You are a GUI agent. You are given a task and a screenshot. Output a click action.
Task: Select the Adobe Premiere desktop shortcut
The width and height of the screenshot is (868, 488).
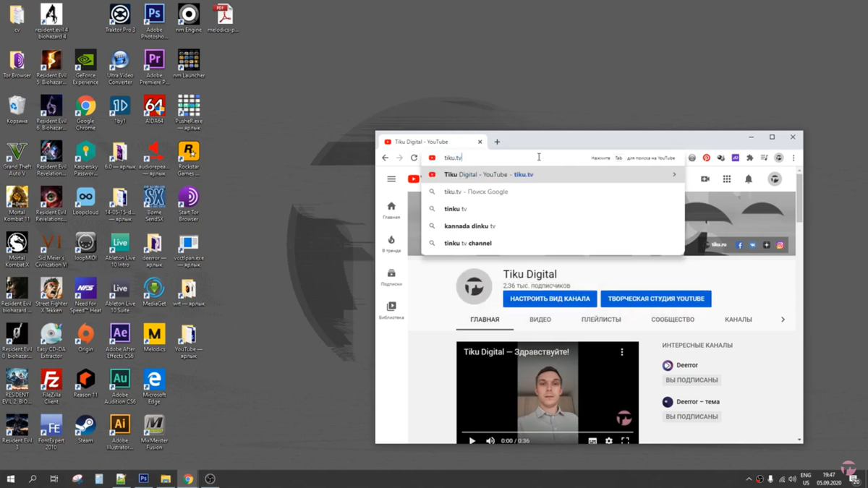click(x=154, y=68)
